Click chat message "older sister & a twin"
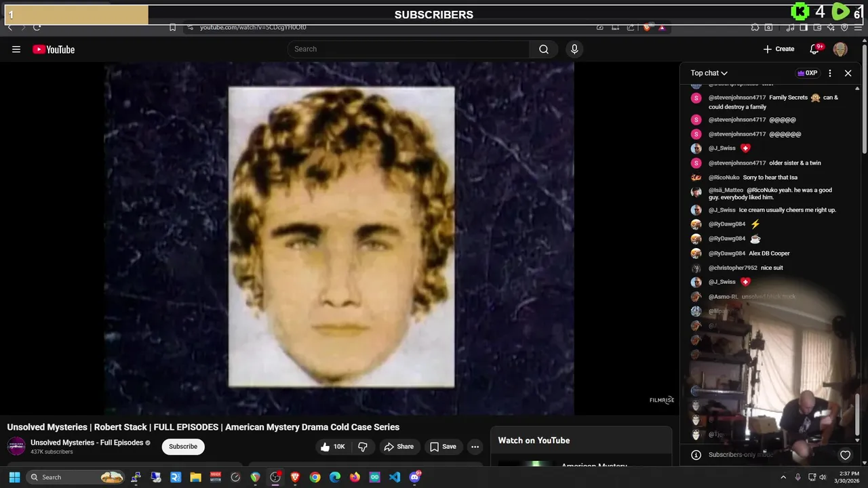The height and width of the screenshot is (488, 868). 795,163
